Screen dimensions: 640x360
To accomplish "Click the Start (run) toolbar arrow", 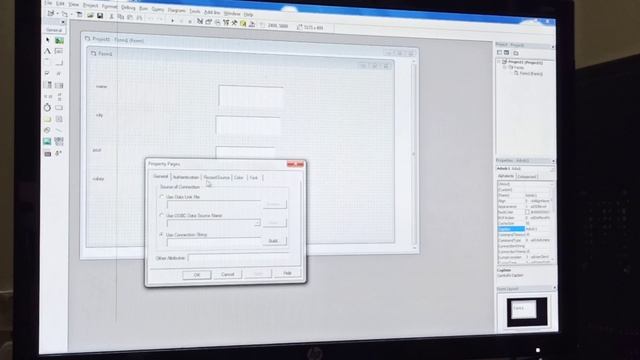I will coord(173,20).
